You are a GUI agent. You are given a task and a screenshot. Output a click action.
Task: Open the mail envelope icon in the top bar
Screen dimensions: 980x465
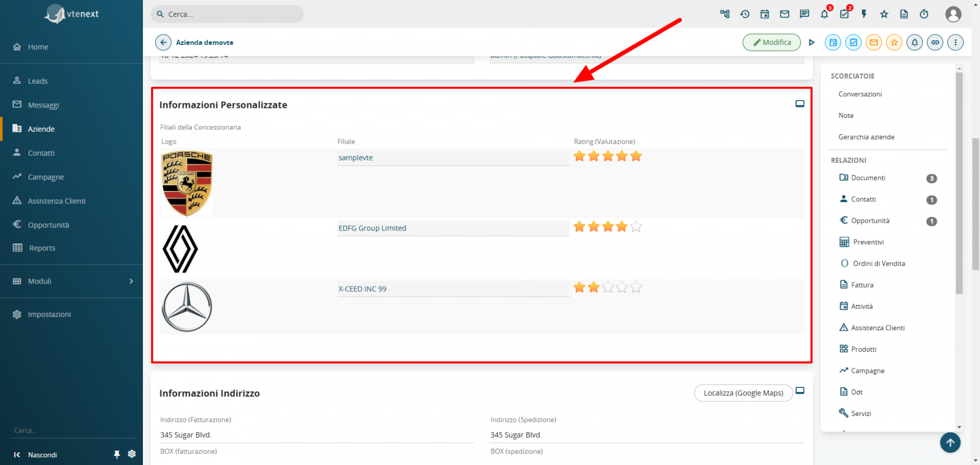[785, 14]
